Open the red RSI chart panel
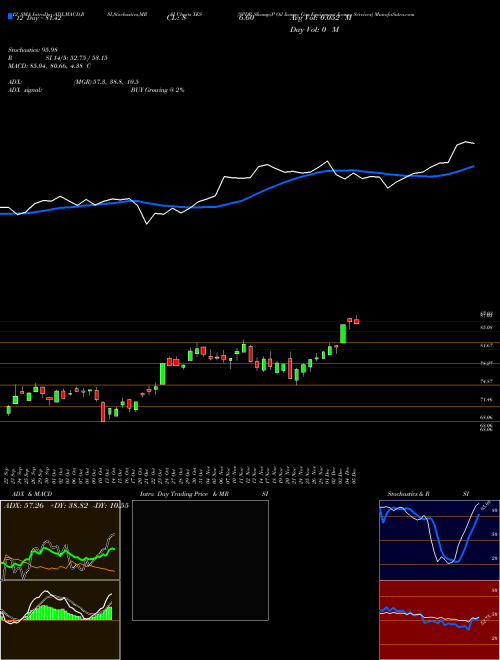Screen dimensions: 500x660 [439, 620]
